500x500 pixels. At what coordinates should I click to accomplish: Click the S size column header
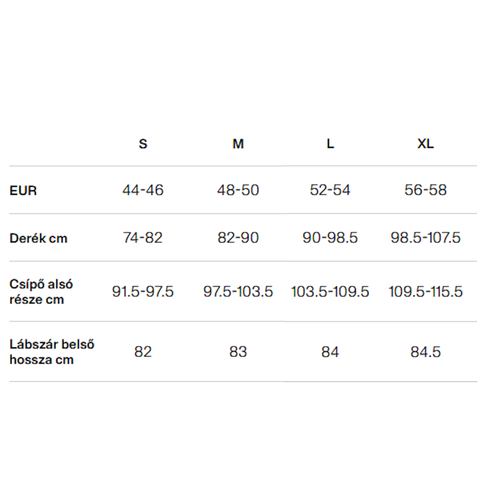coord(143,144)
